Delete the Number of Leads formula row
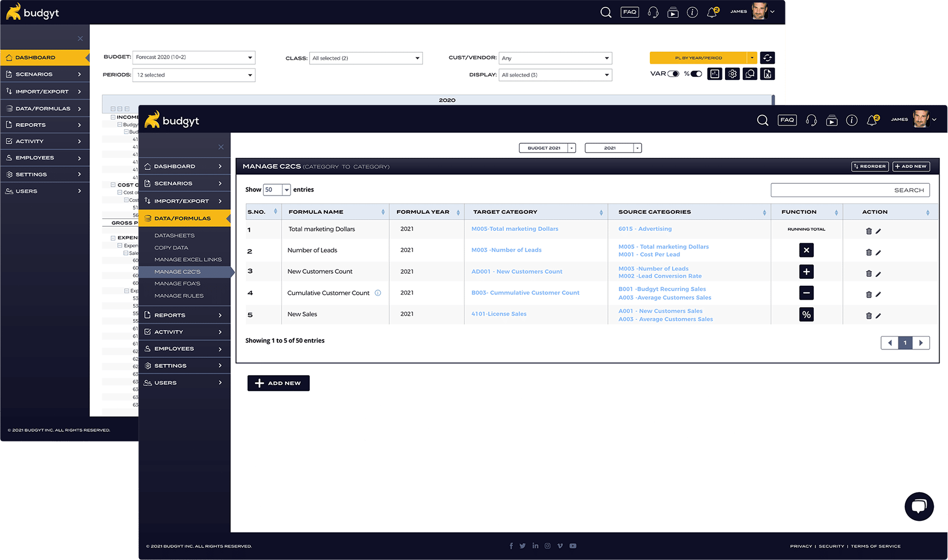The image size is (948, 560). click(869, 252)
